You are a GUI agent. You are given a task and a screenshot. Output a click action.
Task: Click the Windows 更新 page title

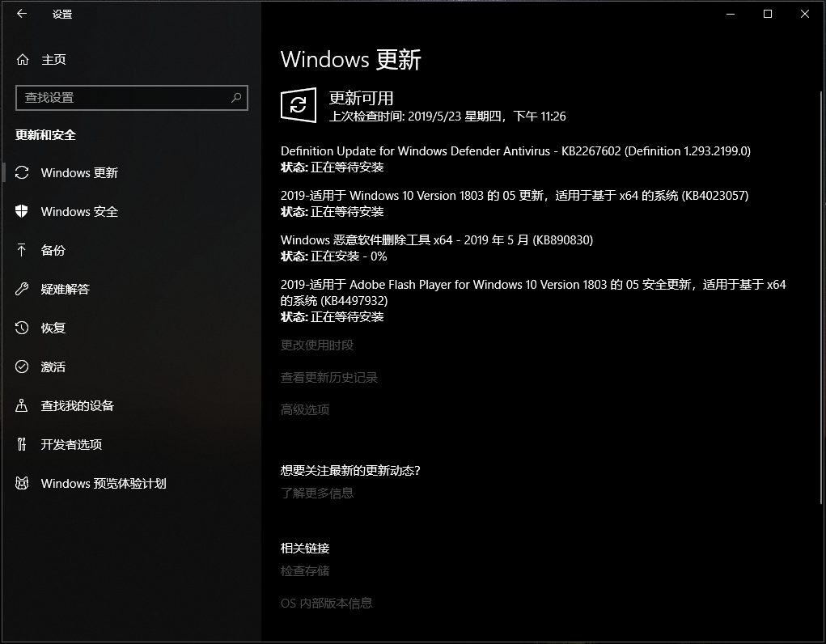click(351, 59)
